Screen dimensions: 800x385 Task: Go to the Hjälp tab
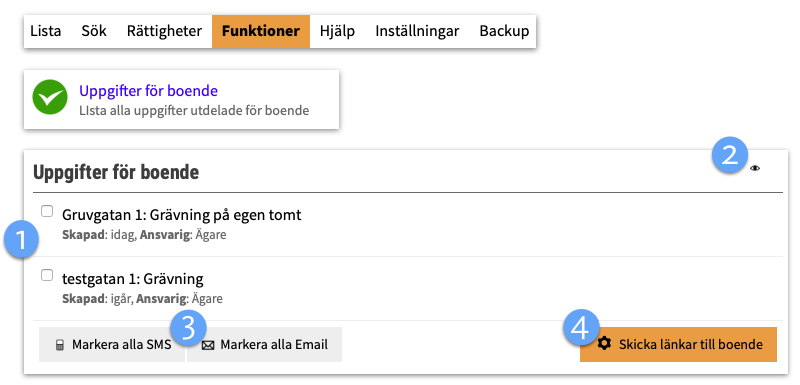(337, 31)
